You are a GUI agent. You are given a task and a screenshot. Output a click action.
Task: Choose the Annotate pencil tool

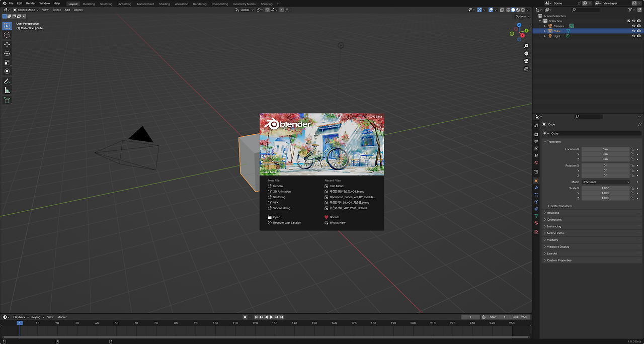tap(7, 81)
